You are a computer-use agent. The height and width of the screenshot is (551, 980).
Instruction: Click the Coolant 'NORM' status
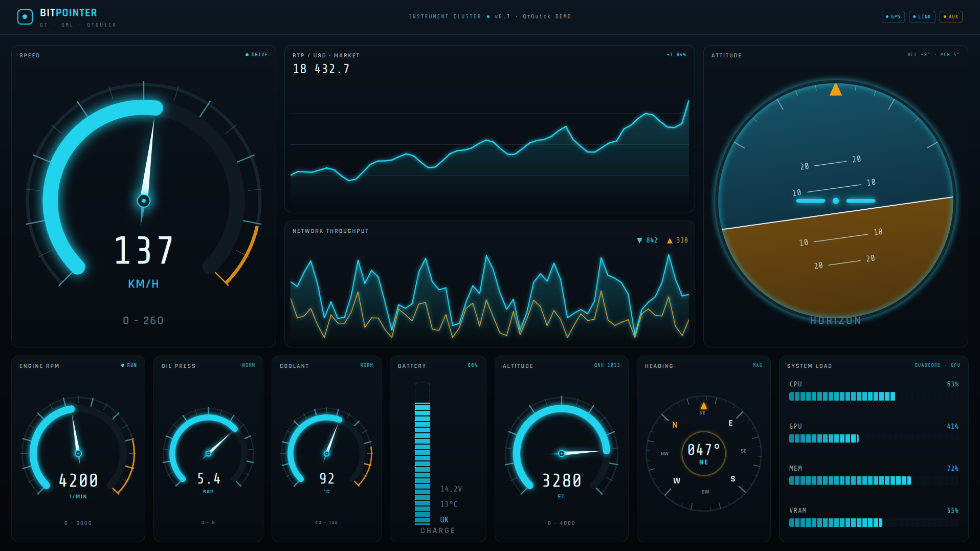coord(366,365)
